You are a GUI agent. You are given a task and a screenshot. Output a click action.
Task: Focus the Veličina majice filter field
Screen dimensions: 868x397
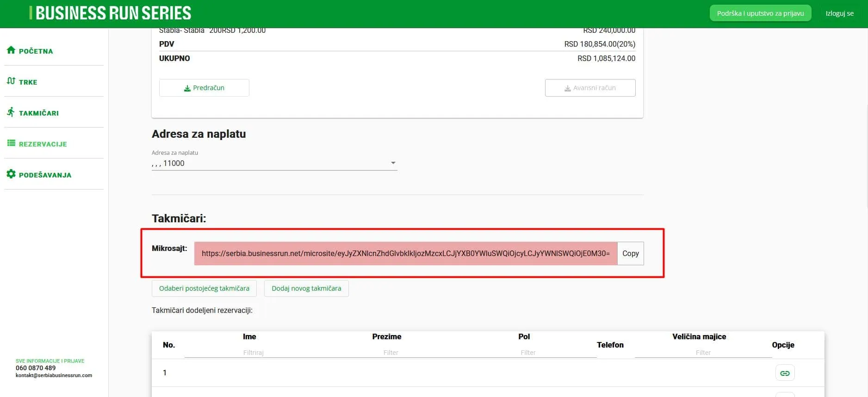click(703, 352)
